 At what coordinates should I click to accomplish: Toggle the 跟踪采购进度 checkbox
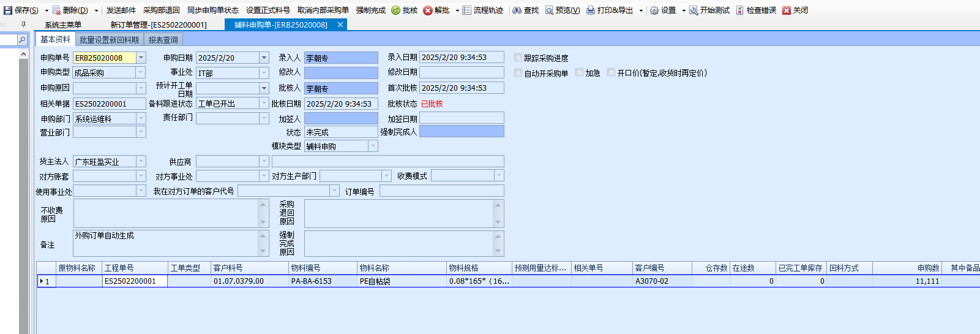point(518,58)
